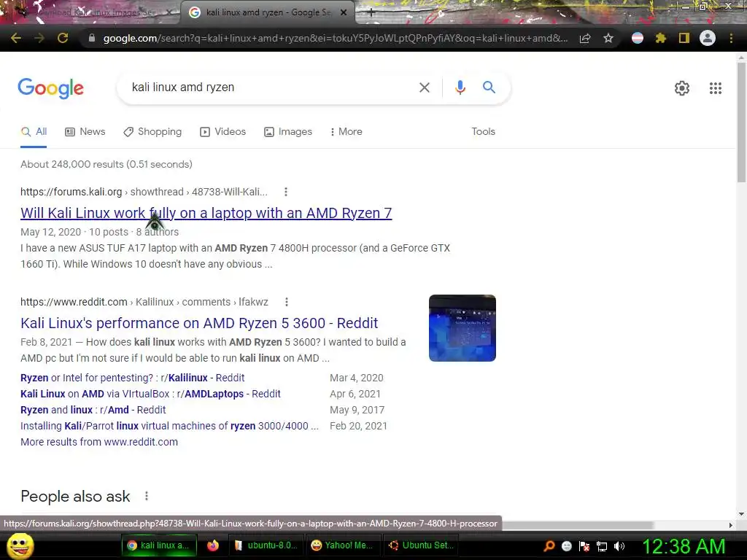Open 'Kali Linux's performance on AMD Ryzen 5' link
747x560 pixels.
(x=199, y=323)
